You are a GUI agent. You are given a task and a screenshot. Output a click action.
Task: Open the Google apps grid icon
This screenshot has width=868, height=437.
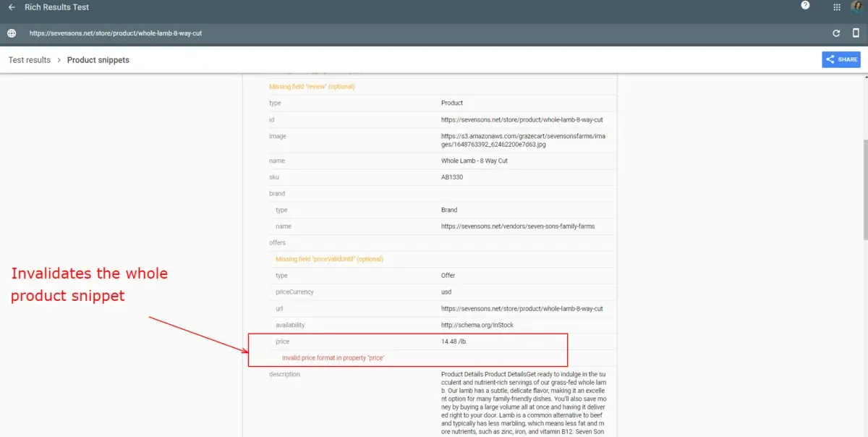point(837,7)
